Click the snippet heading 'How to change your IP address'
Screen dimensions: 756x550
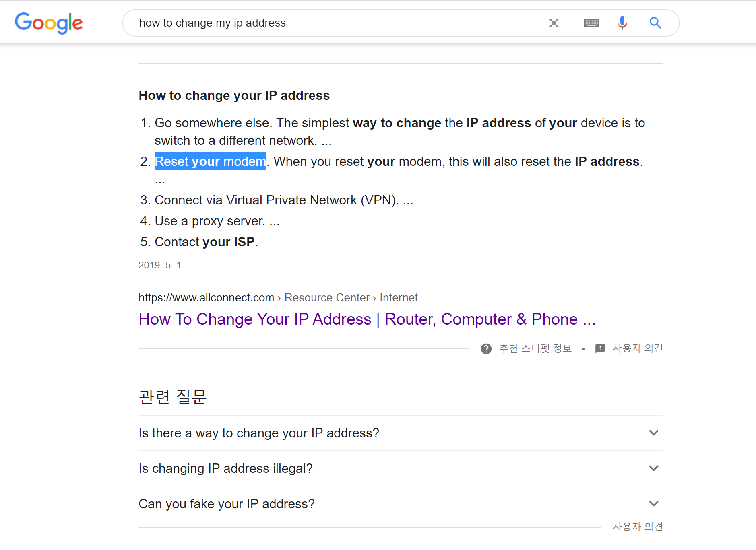pos(234,95)
